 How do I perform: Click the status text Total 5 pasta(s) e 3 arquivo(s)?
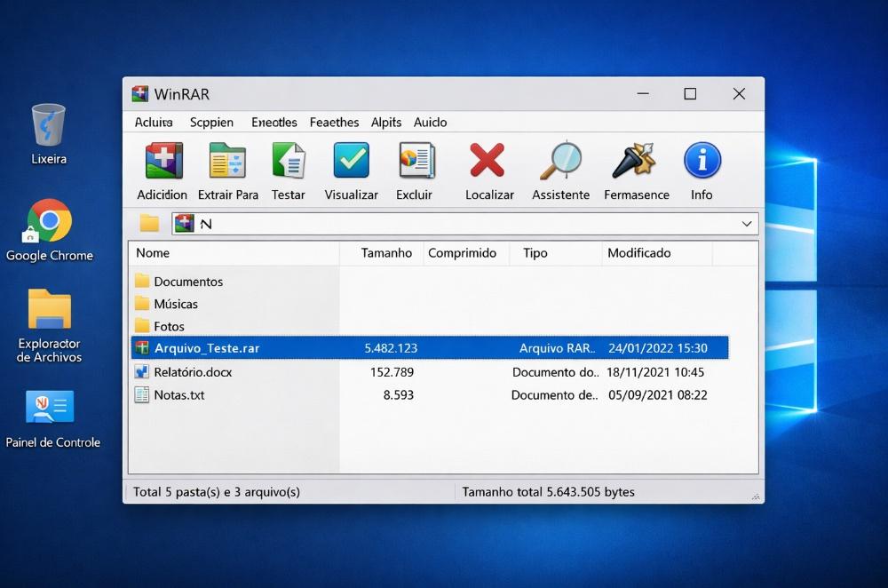coord(217,492)
